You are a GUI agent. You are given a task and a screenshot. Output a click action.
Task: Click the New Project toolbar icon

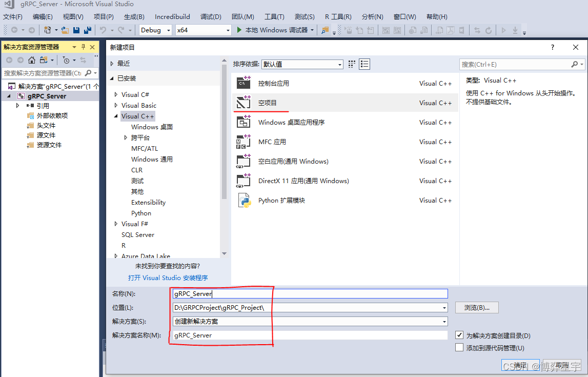click(48, 30)
